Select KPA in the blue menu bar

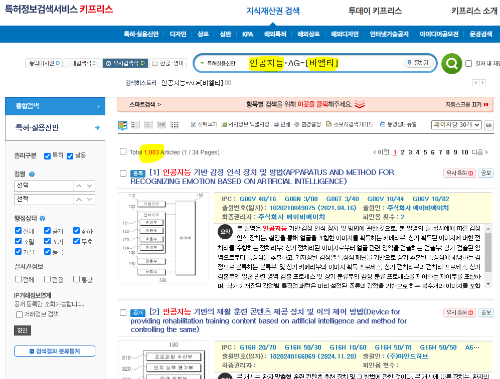[x=248, y=34]
